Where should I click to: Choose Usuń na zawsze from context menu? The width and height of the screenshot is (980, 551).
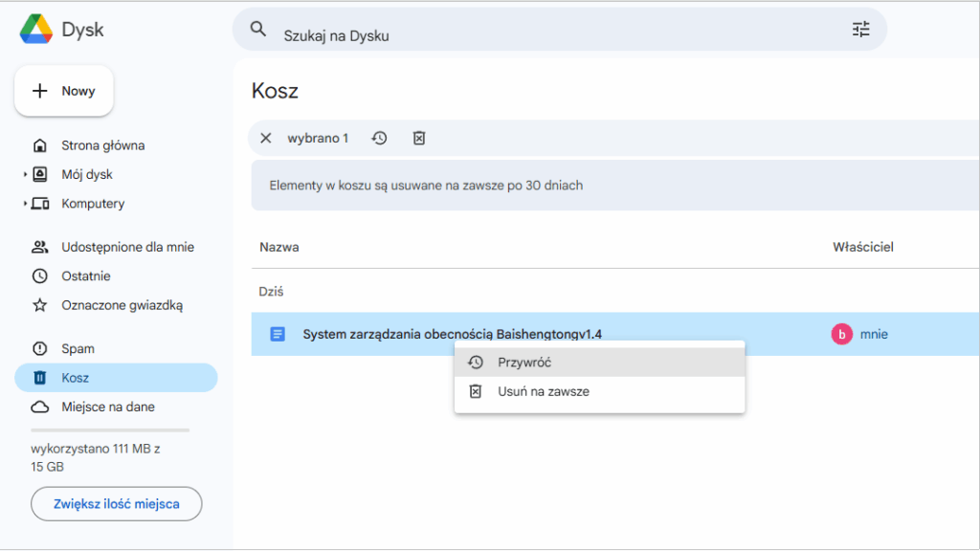click(599, 391)
